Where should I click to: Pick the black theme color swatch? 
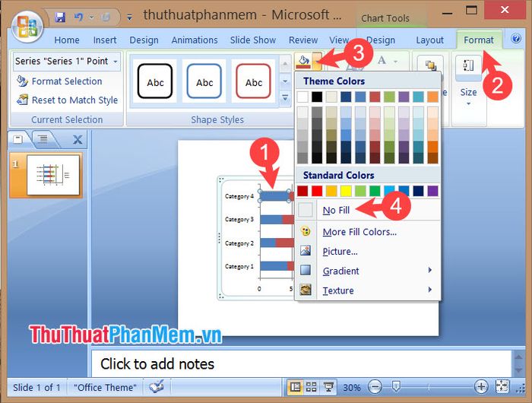[317, 97]
